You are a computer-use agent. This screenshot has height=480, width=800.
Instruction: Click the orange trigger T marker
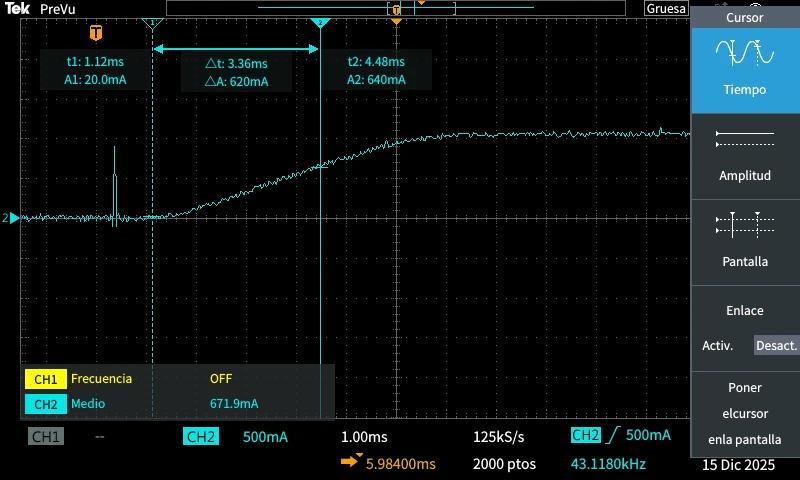pyautogui.click(x=95, y=33)
